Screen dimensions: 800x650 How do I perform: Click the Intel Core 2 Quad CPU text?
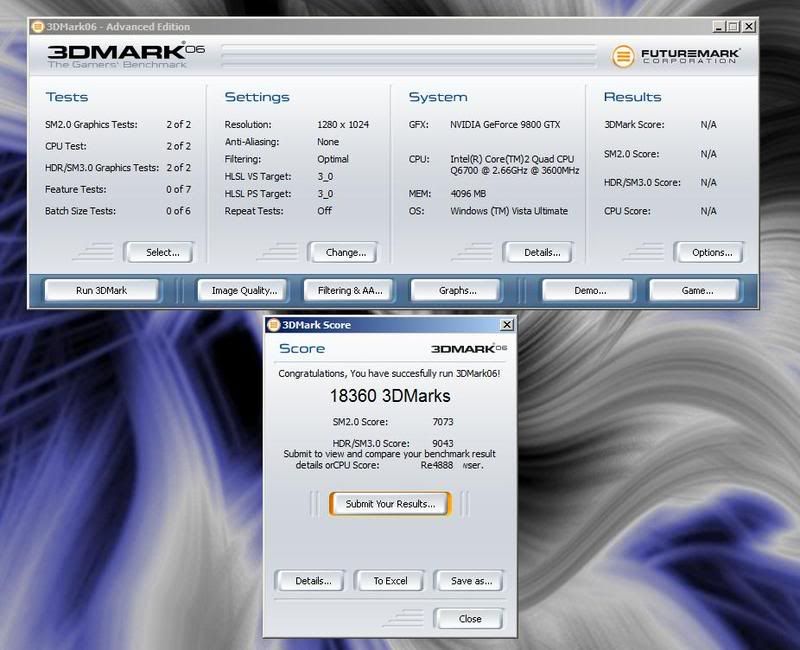tap(514, 165)
